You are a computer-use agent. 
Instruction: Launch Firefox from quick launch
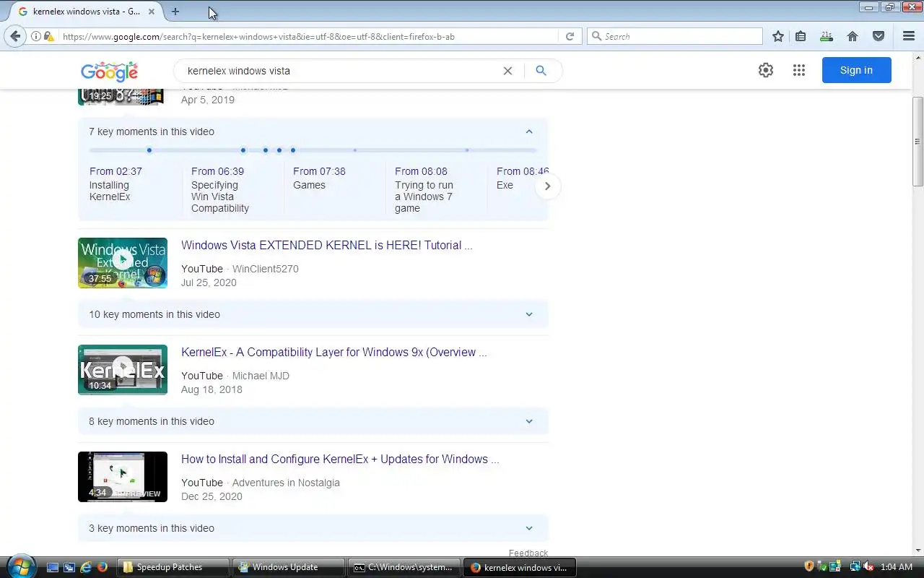[x=103, y=567]
